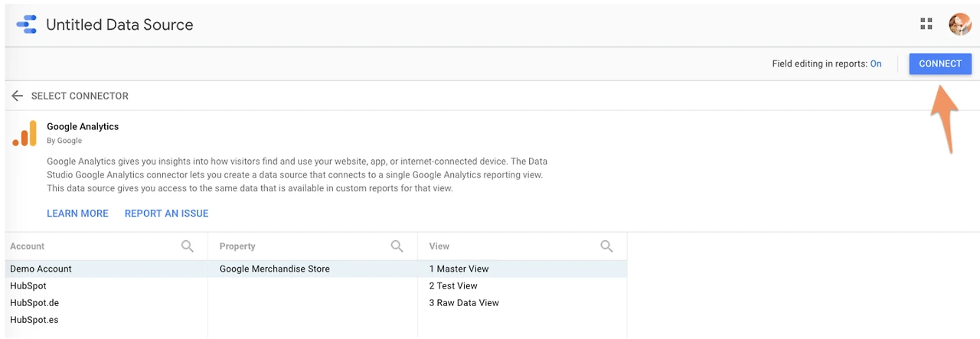Search views with the magnifier icon
980x339 pixels.
(x=607, y=246)
